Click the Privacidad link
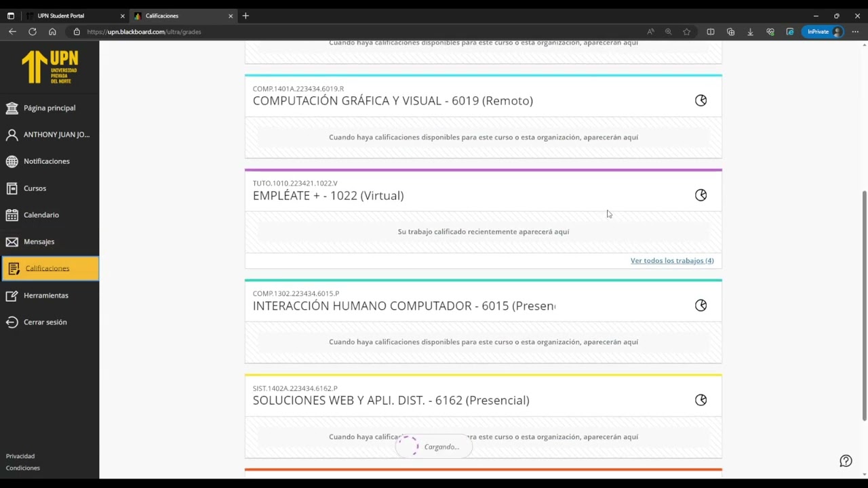This screenshot has height=488, width=868. pos(20,456)
